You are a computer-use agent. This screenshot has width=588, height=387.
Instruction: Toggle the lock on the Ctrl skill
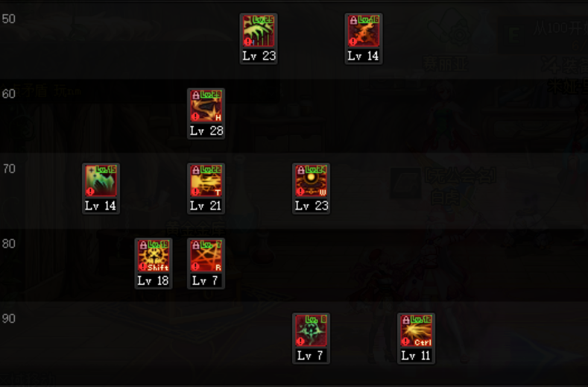point(405,320)
